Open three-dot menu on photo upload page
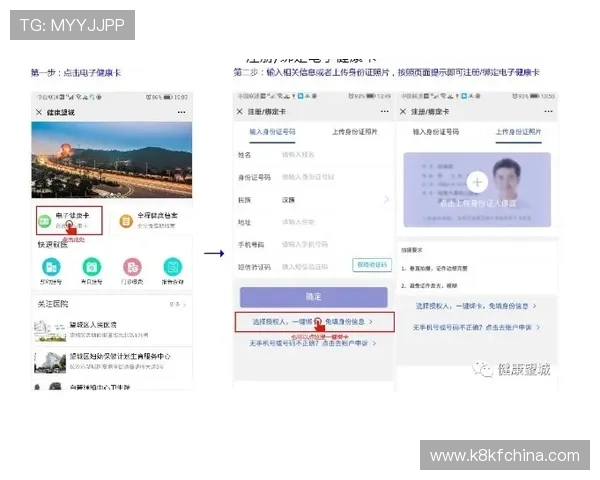The image size is (600, 480). pyautogui.click(x=548, y=111)
